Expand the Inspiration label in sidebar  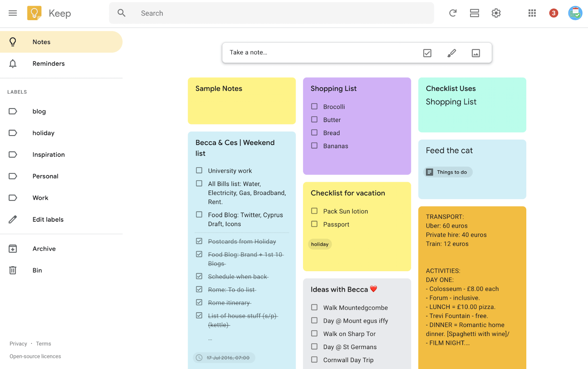(x=48, y=154)
